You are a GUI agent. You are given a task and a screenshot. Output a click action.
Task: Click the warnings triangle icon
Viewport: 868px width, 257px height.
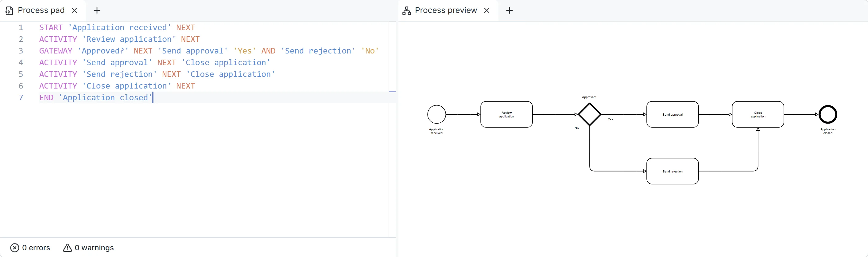coord(68,248)
